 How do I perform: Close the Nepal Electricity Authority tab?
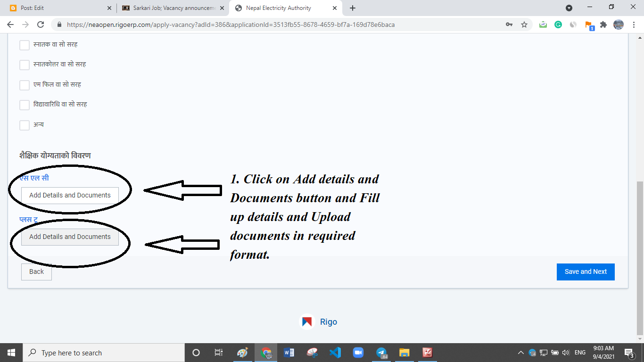(335, 8)
